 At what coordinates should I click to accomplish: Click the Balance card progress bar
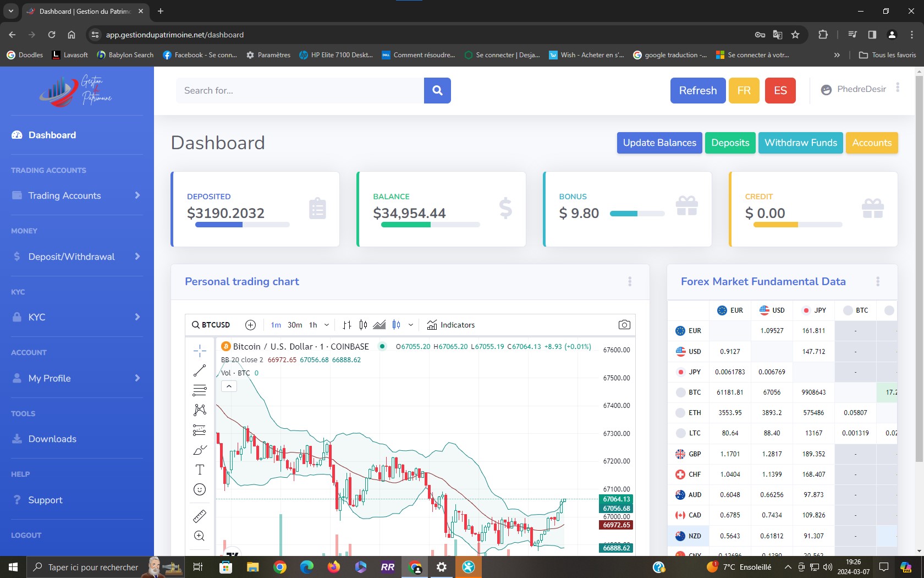(x=431, y=225)
